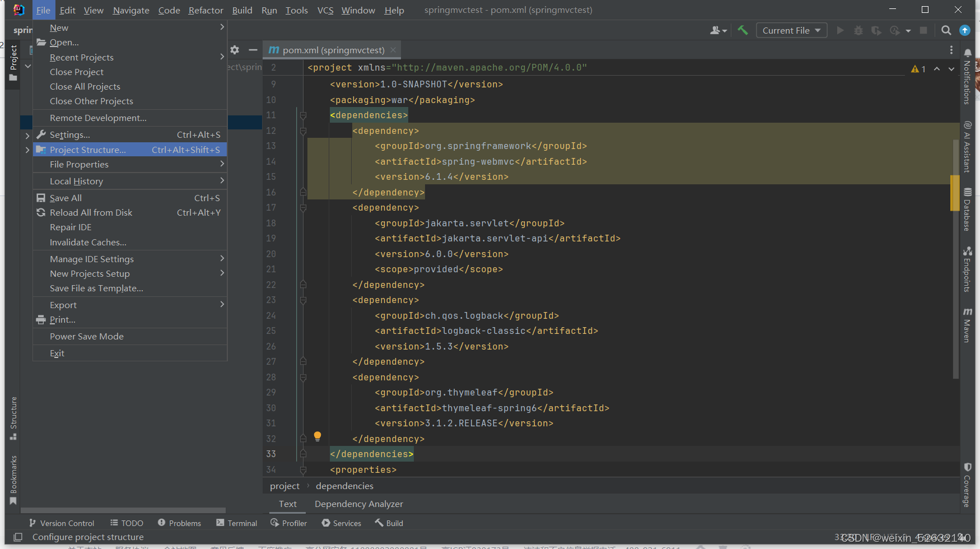Image resolution: width=980 pixels, height=549 pixels.
Task: Open Profiler tool window
Action: pos(289,523)
